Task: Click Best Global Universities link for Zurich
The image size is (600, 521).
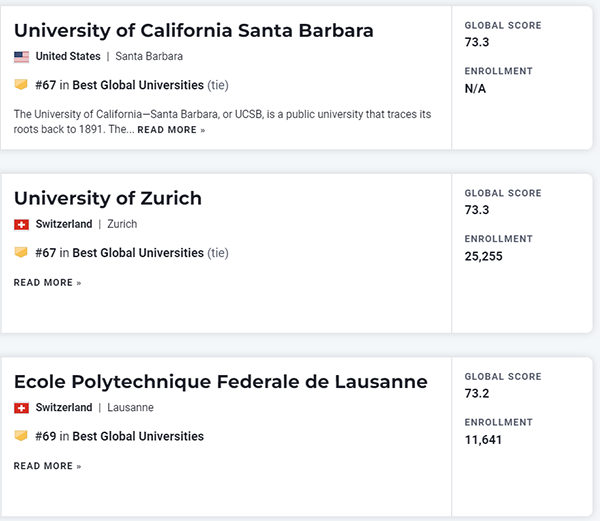Action: (138, 253)
